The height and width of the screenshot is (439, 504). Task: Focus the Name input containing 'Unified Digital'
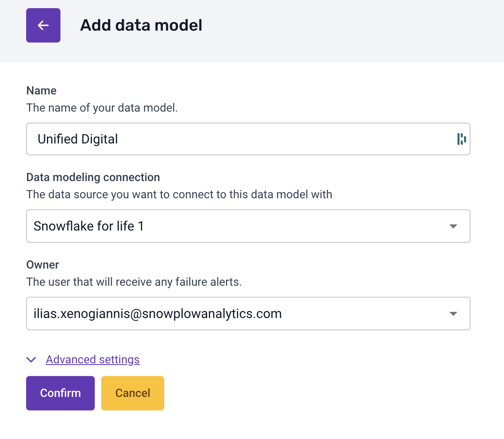coord(245,139)
